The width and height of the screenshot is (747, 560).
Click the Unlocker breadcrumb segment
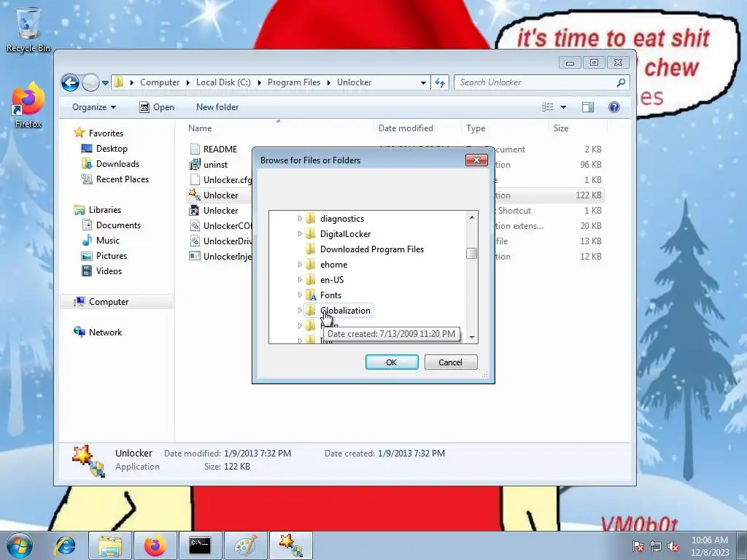pyautogui.click(x=354, y=82)
